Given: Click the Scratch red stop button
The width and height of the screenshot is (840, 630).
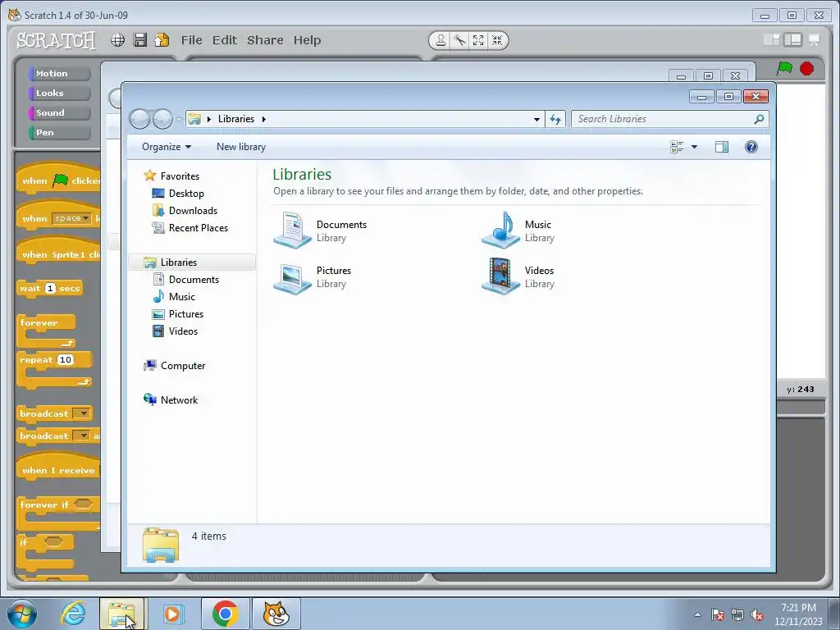Looking at the screenshot, I should [x=807, y=69].
